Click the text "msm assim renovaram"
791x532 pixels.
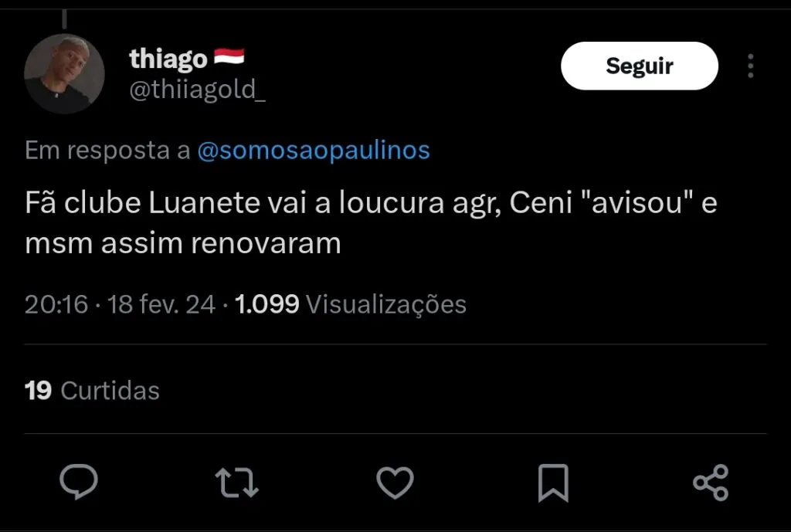(x=183, y=244)
